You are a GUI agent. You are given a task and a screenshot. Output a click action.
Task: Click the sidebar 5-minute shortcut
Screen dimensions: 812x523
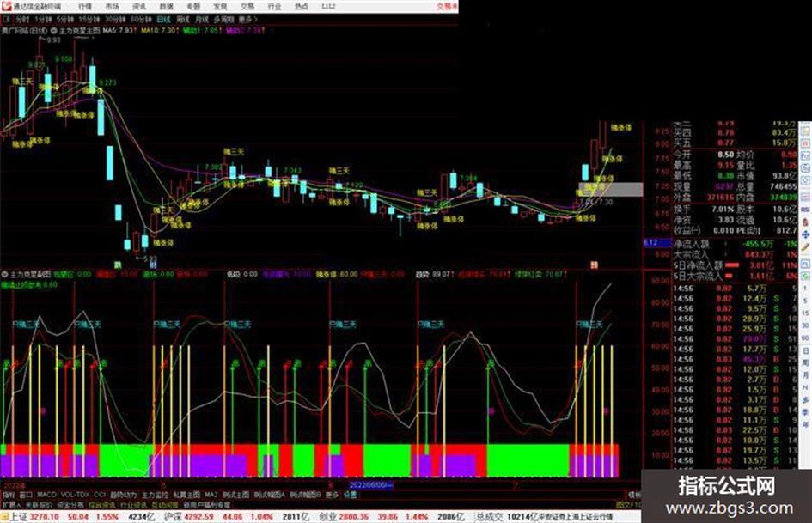tap(805, 301)
